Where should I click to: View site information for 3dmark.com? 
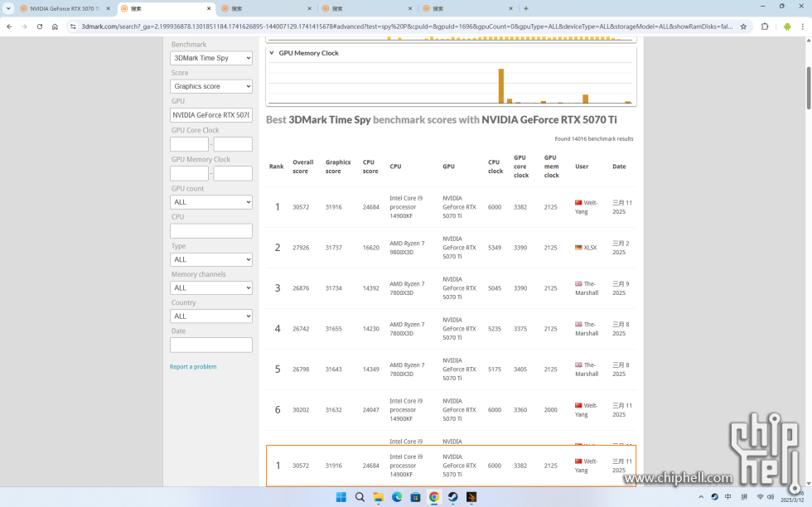(73, 27)
